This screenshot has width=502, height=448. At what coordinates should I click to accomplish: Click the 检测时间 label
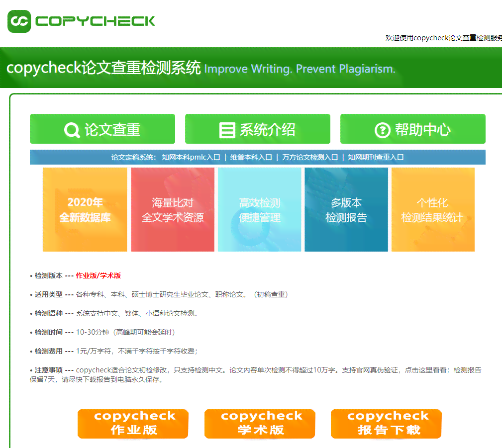(x=49, y=332)
